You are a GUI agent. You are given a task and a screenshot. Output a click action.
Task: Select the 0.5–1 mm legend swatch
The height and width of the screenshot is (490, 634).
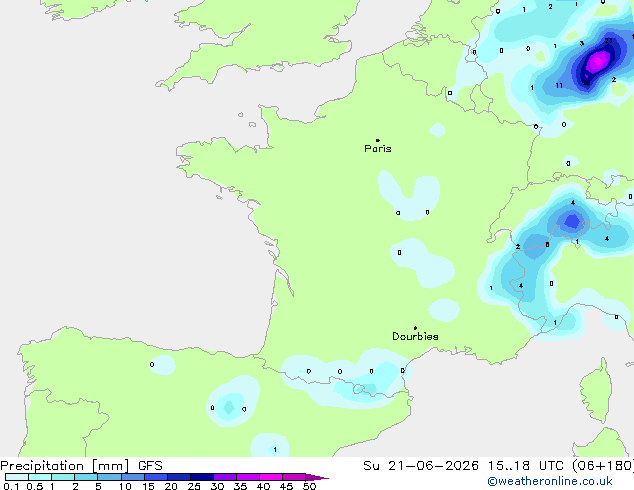coord(40,477)
